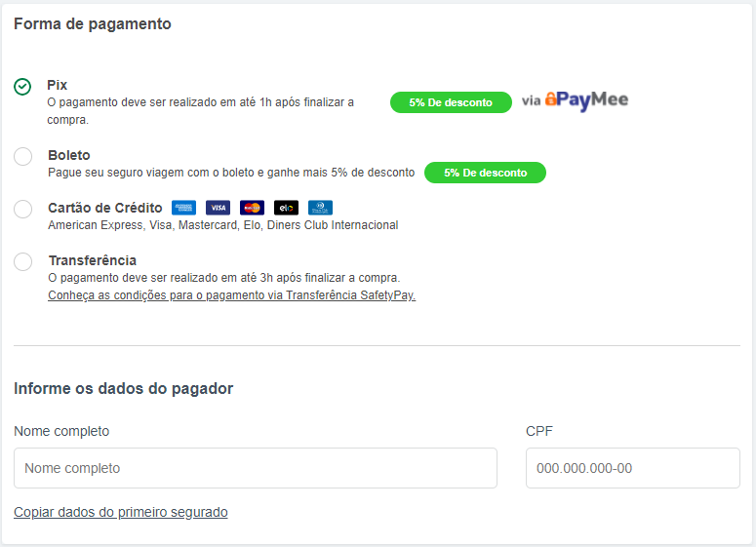Click the Diners Club card icon
This screenshot has height=547, width=756.
[x=320, y=208]
